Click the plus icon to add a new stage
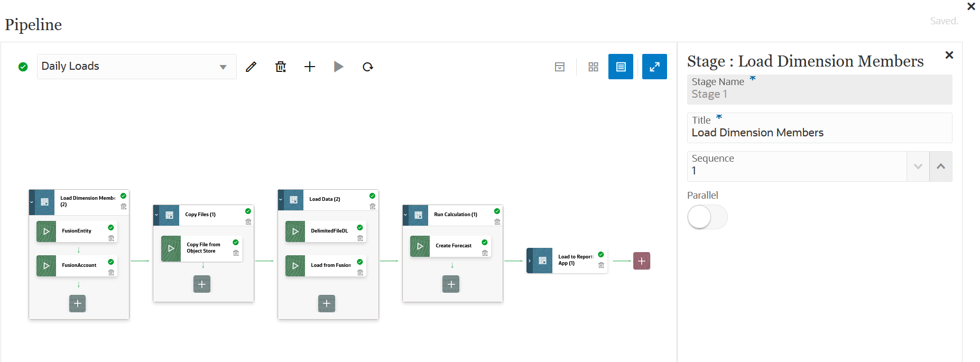980x362 pixels. coord(309,66)
